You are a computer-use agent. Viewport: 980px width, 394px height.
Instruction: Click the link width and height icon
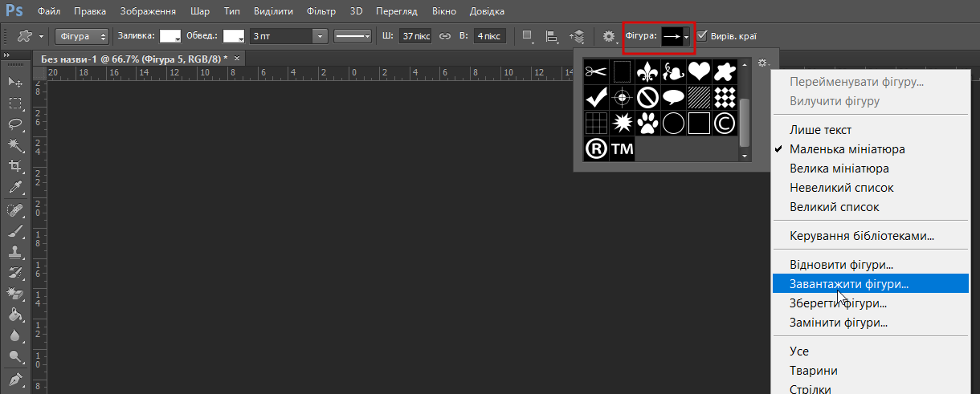[x=445, y=36]
